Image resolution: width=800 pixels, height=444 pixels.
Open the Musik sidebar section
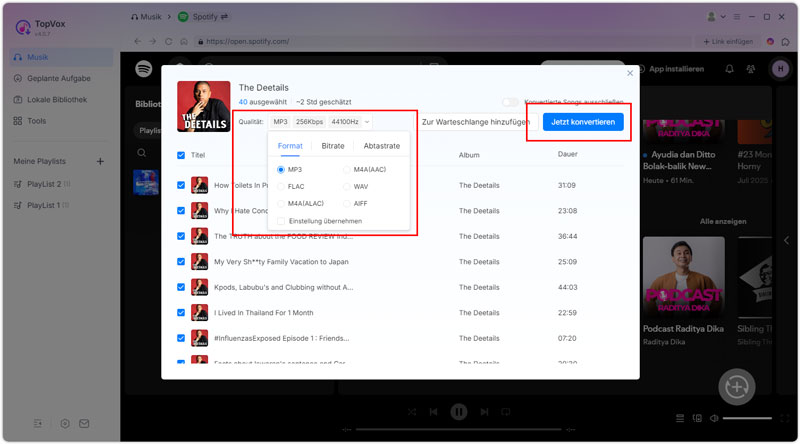tap(61, 57)
